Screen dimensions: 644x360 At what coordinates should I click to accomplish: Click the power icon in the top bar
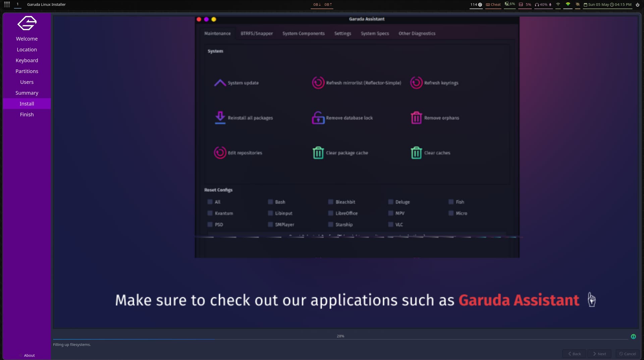[638, 5]
